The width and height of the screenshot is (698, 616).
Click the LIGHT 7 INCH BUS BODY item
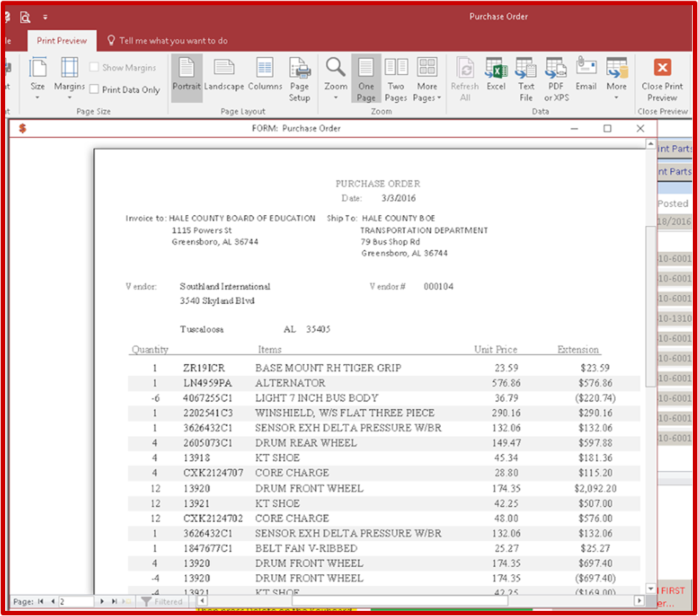(317, 398)
